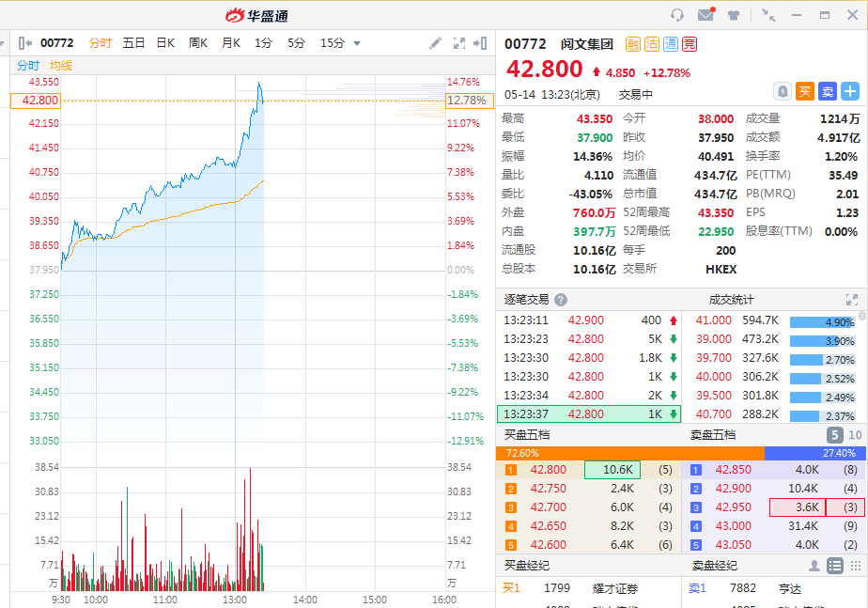This screenshot has width=868, height=608.
Task: Switch to 分时 chart tab
Action: [x=101, y=43]
